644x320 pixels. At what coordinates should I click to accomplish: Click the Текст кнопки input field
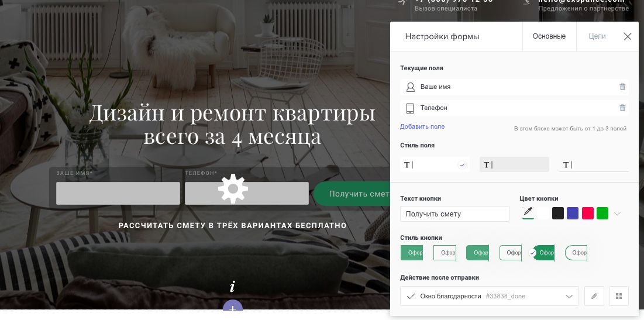point(454,214)
